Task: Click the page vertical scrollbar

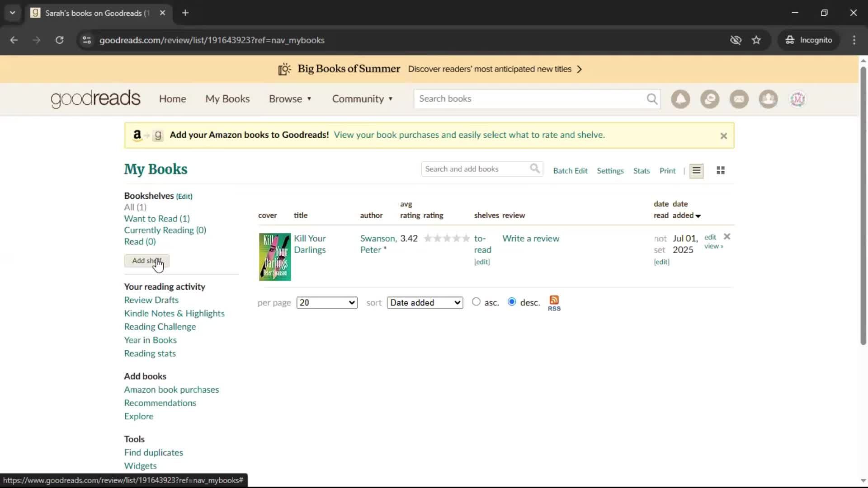Action: pos(863,206)
